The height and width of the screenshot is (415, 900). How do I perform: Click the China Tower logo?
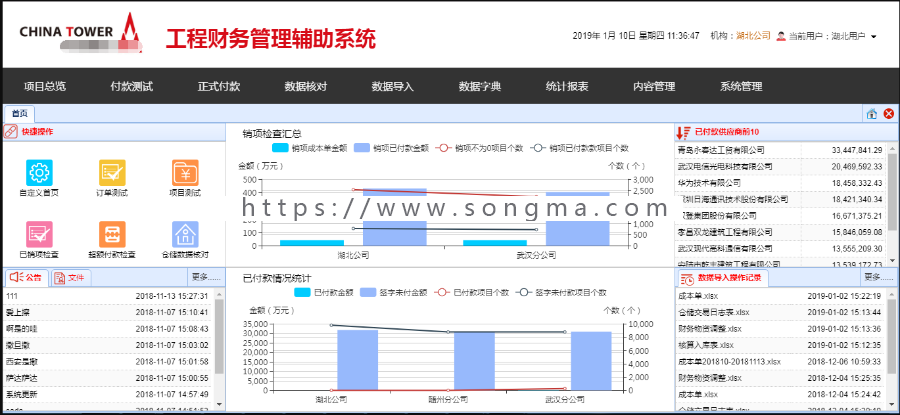pos(80,33)
